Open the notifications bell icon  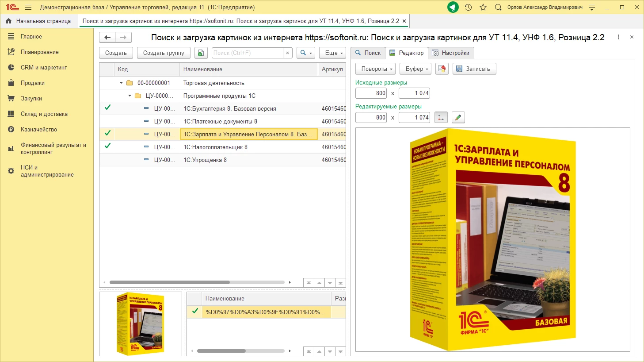pyautogui.click(x=453, y=7)
